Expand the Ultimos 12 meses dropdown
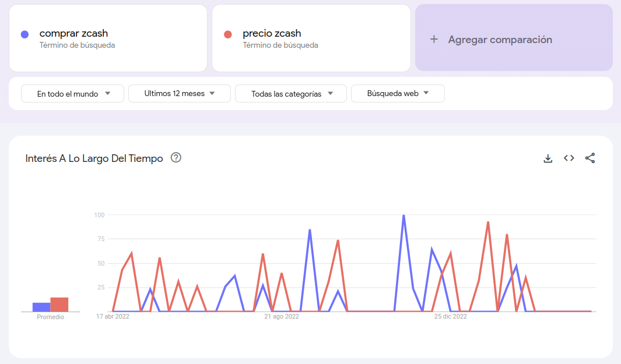 tap(180, 93)
